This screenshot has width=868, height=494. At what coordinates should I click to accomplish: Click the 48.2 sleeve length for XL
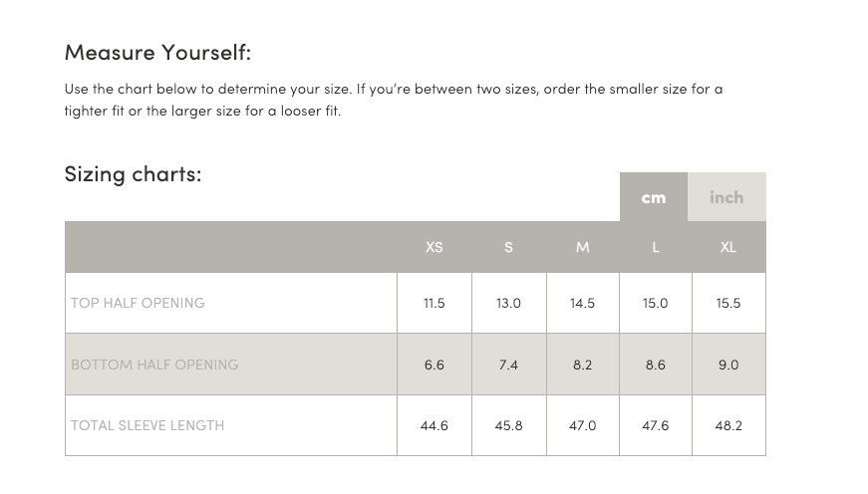[x=728, y=425]
